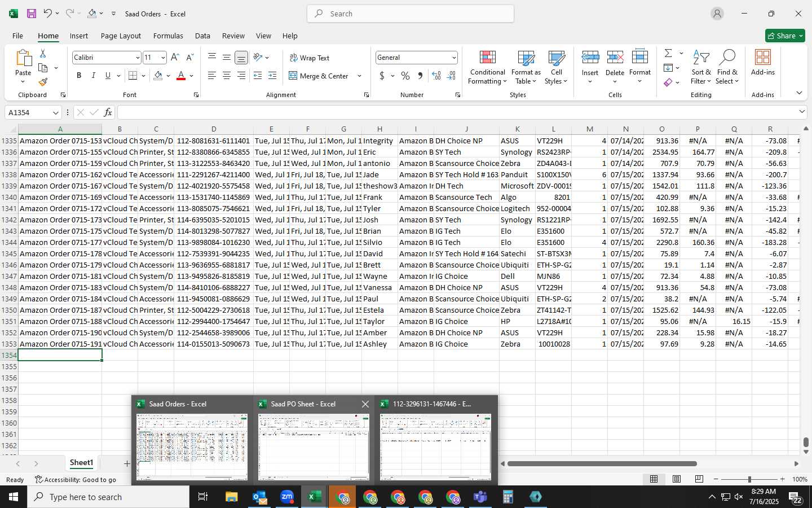Click the Delete cells button
This screenshot has height=508, width=812.
pos(615,67)
